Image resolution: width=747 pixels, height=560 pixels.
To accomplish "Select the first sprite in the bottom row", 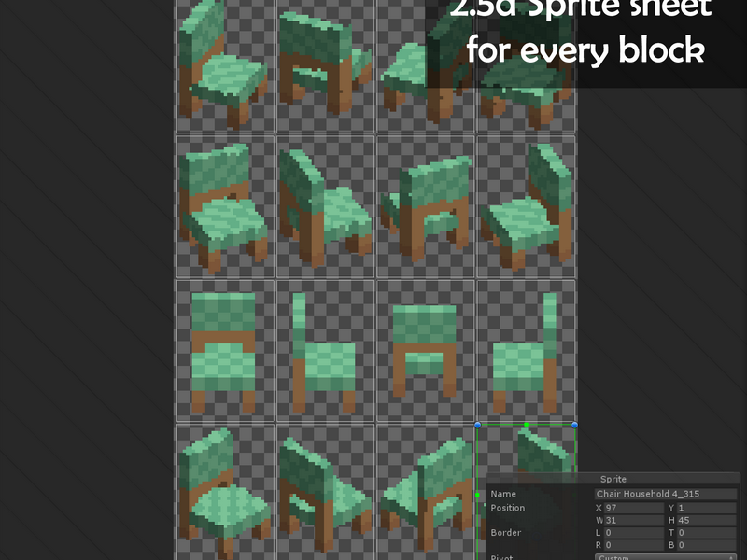I will 225,492.
